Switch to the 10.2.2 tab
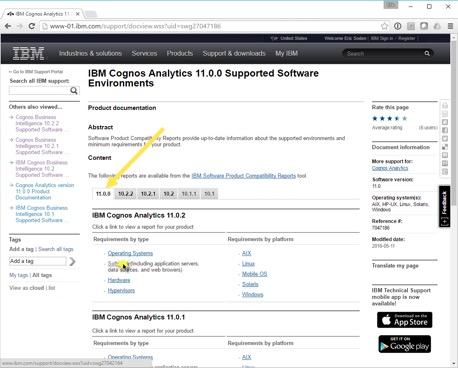Image resolution: width=458 pixels, height=368 pixels. 125,194
